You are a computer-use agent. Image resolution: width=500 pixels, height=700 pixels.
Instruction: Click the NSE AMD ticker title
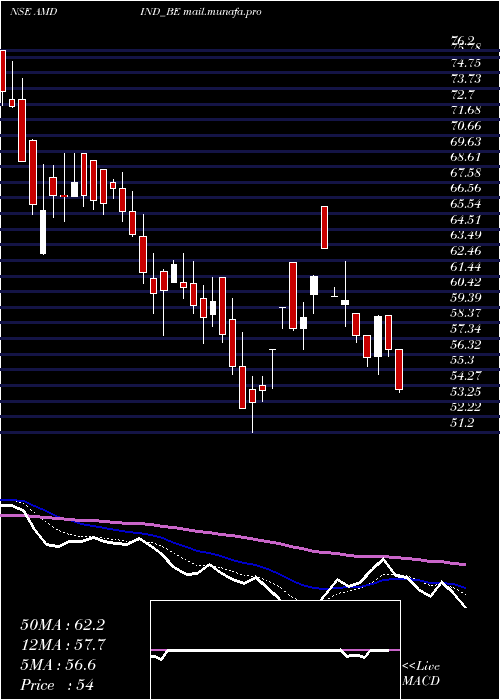33,12
